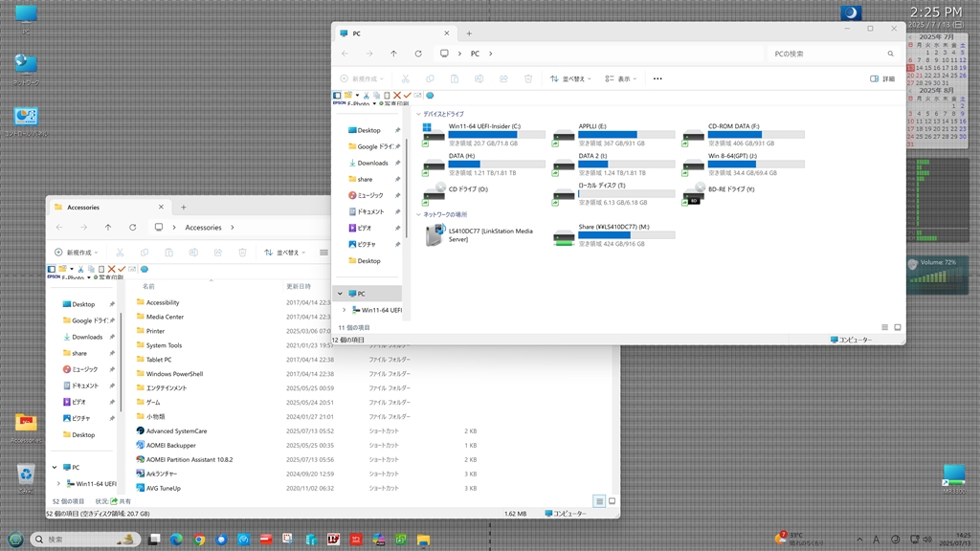980x551 pixels.
Task: Open Recycle Bin desktop icon
Action: 26,479
